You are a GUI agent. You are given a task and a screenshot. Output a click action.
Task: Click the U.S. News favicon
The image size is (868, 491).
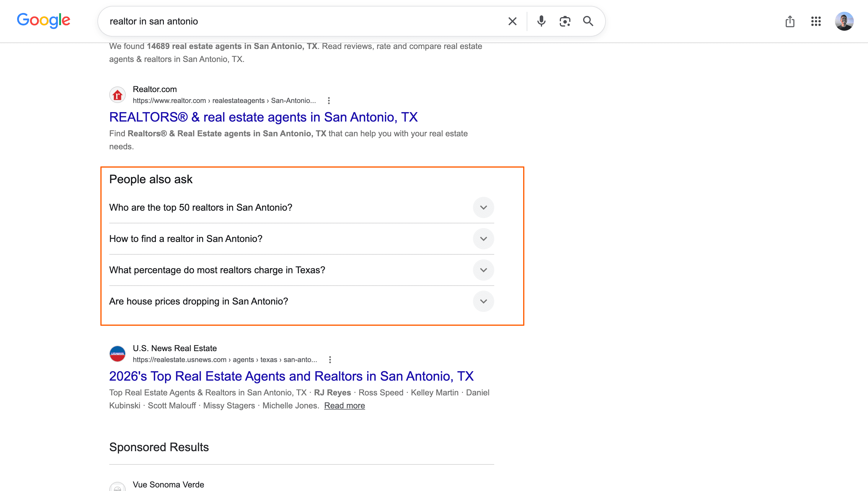(x=118, y=354)
